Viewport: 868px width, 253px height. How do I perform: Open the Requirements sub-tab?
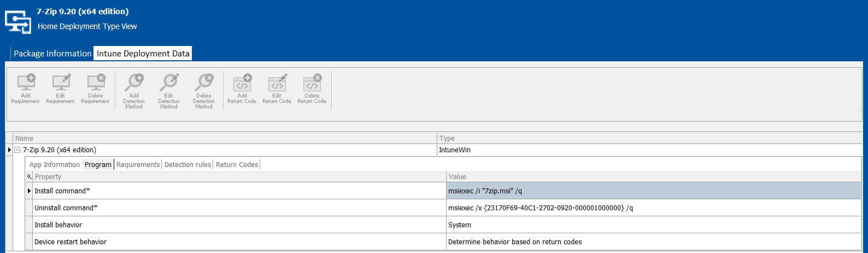(138, 164)
